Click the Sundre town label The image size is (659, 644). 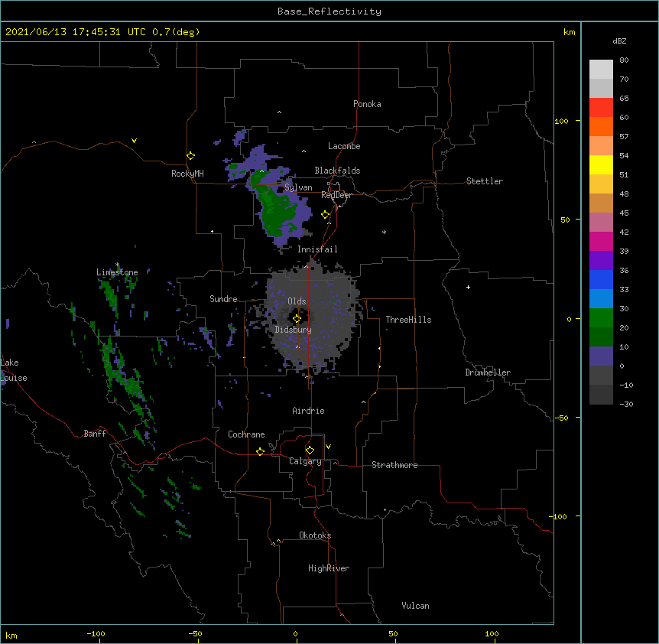point(223,299)
